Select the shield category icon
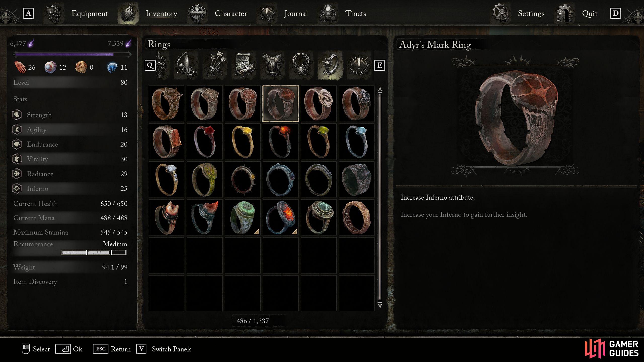 click(186, 65)
